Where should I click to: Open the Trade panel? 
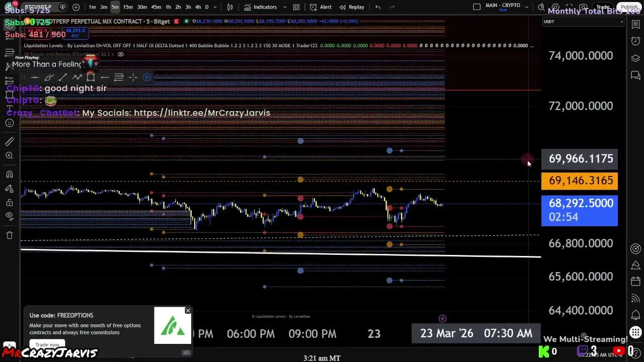(603, 7)
